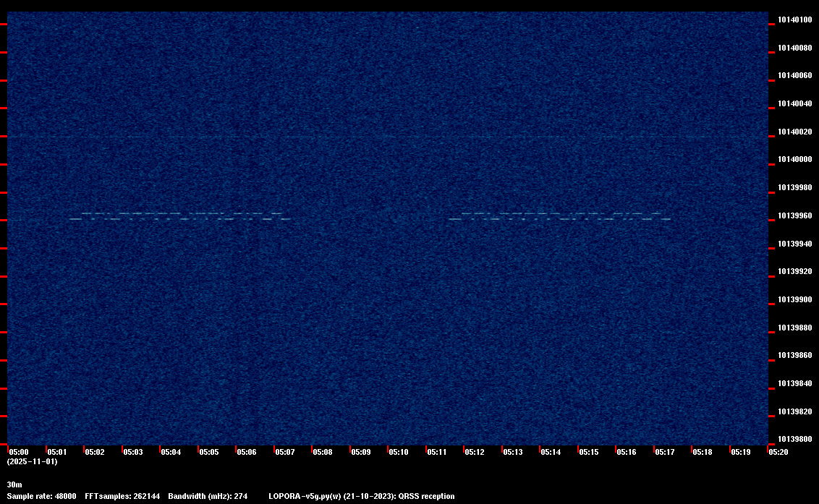Click the 05:05 time label
This screenshot has width=819, height=504.
point(209,452)
